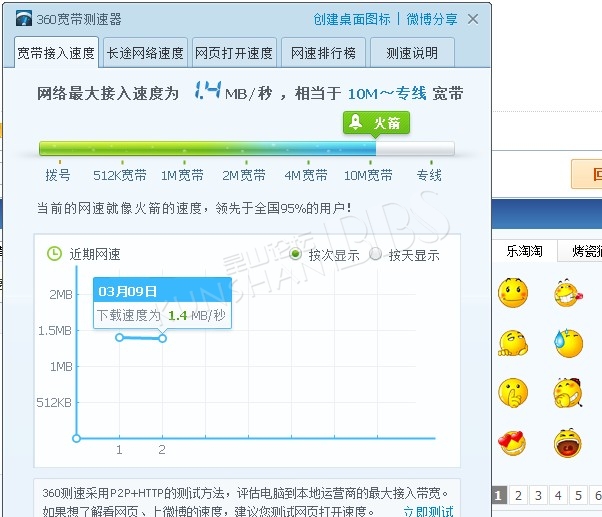Click the 专线 scale label
The width and height of the screenshot is (602, 517).
point(429,175)
